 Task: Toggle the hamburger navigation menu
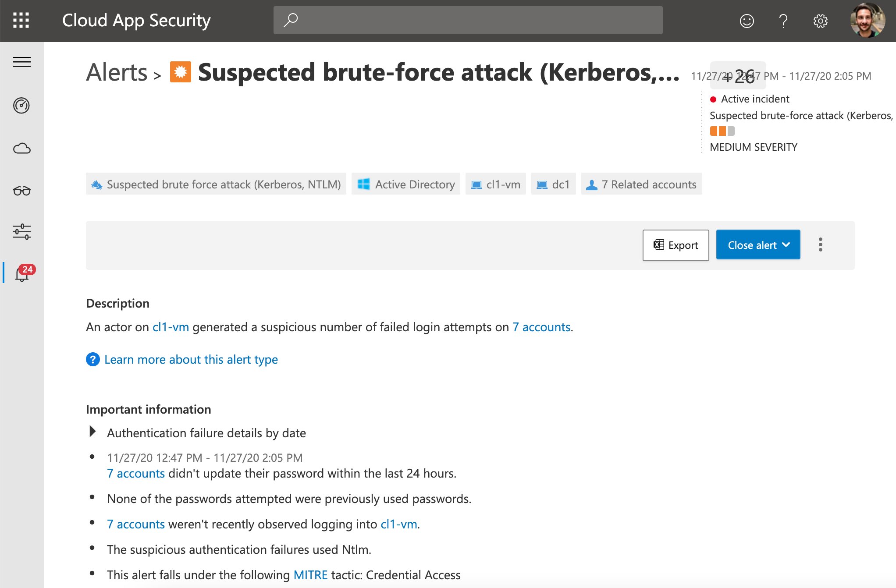coord(22,62)
